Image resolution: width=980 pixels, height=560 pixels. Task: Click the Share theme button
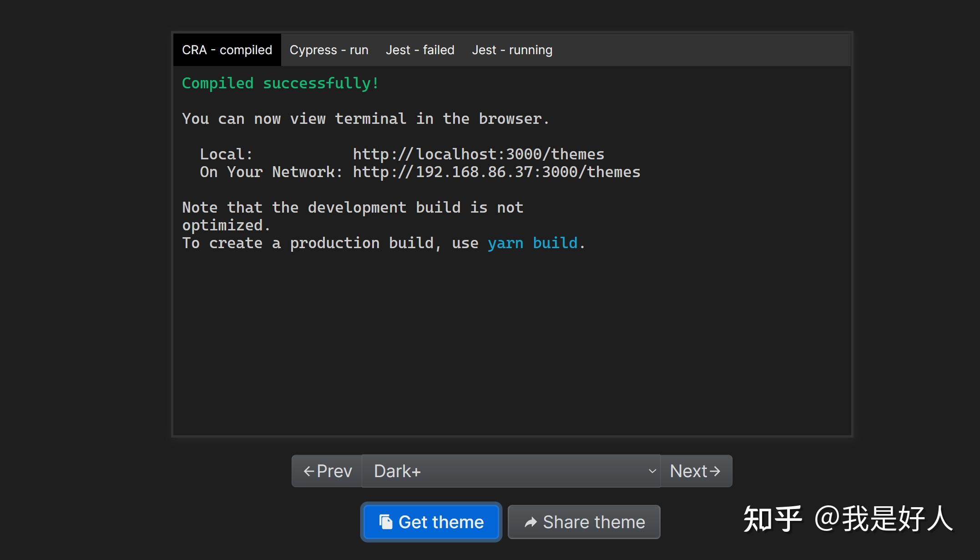point(584,522)
